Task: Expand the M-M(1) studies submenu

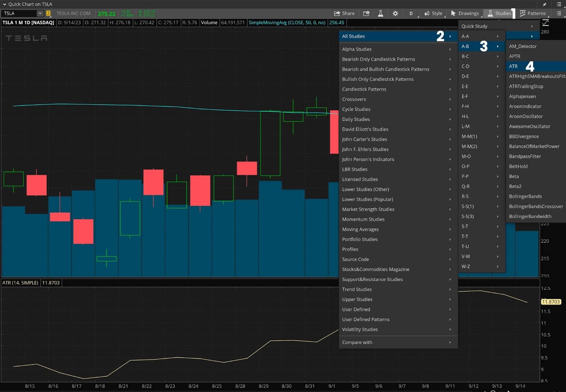Action: point(482,136)
